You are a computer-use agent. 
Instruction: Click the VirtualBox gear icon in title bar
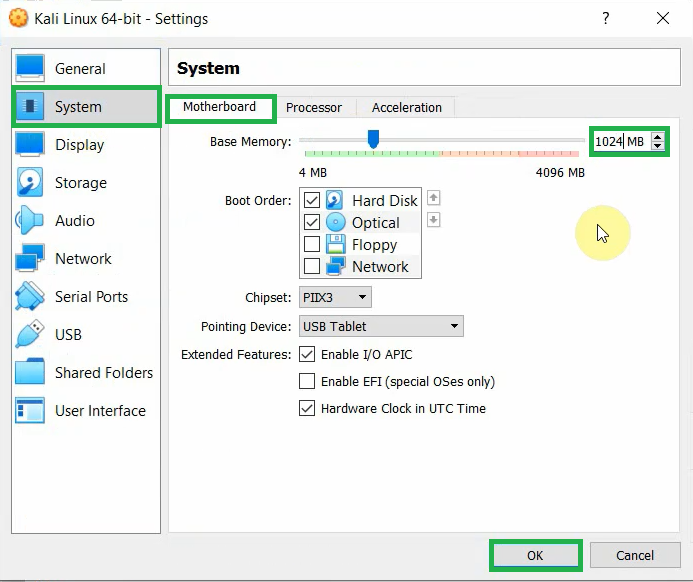click(x=18, y=18)
